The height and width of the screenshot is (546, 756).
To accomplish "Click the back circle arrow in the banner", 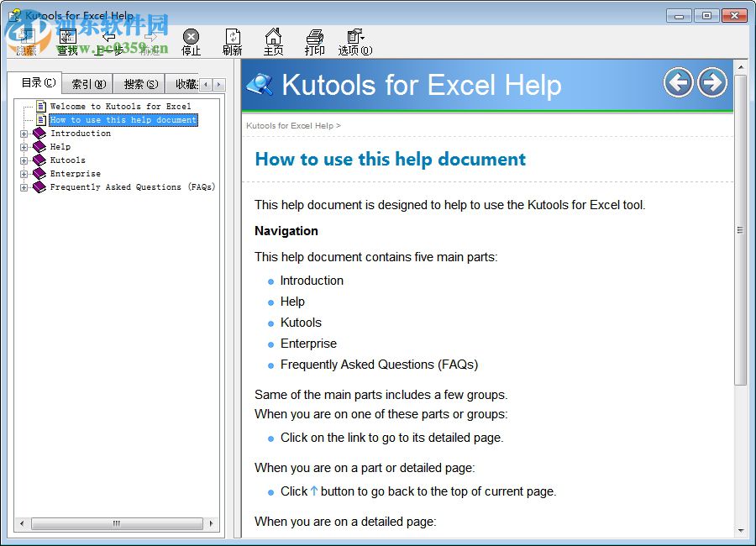I will (678, 82).
